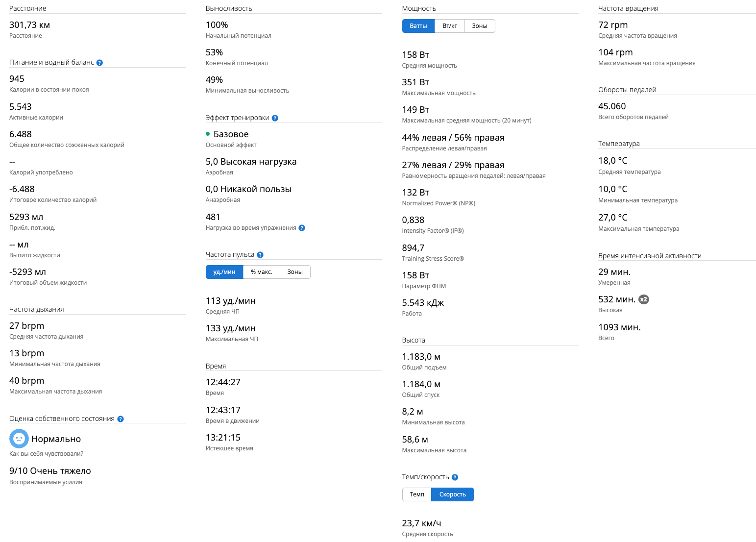Click the 301,73 км distance value

(29, 25)
